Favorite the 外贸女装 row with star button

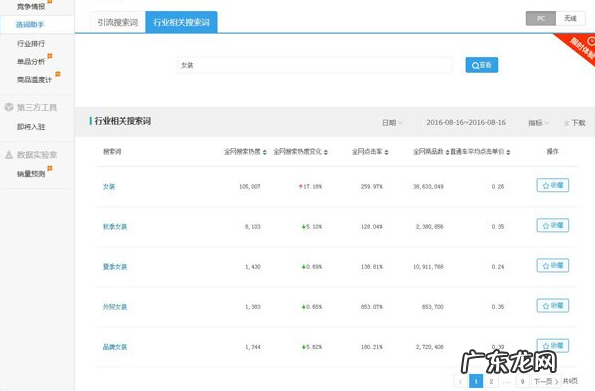click(x=552, y=306)
